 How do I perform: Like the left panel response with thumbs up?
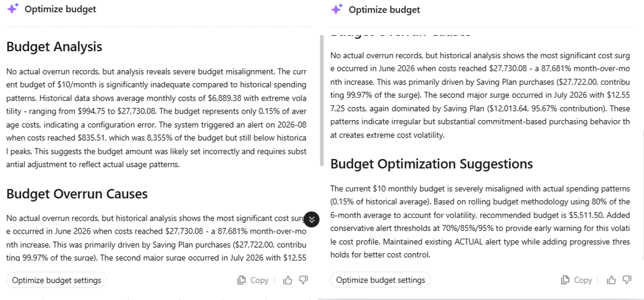(x=287, y=280)
